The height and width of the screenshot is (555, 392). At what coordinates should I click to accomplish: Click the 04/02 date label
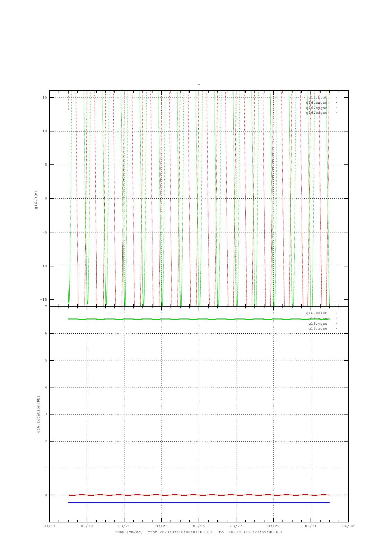pos(348,526)
